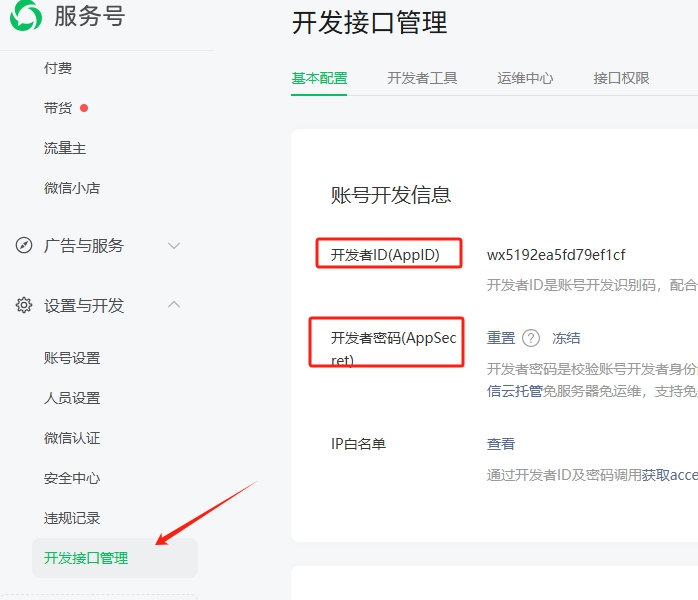Click the 广告与服务 section label
The height and width of the screenshot is (600, 698).
(84, 245)
